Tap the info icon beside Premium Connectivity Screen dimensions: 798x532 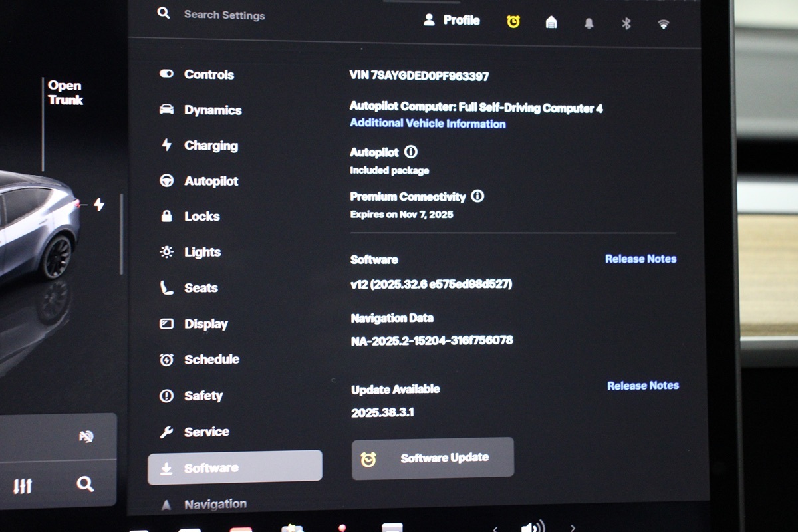[477, 196]
